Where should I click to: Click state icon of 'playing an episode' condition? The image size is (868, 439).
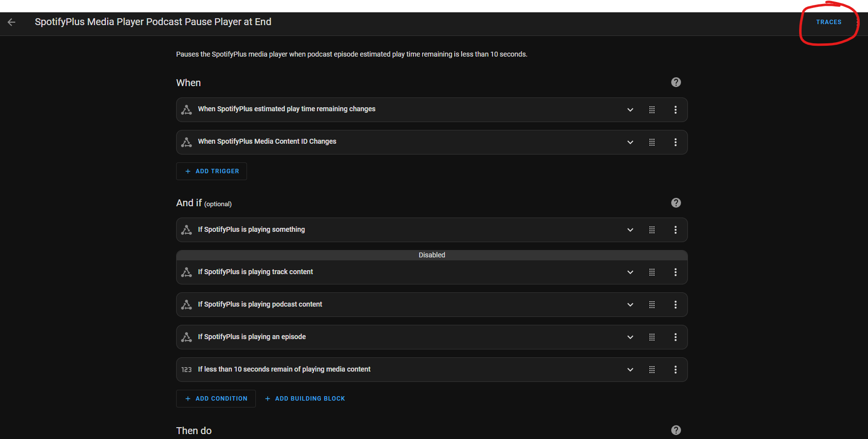(186, 337)
